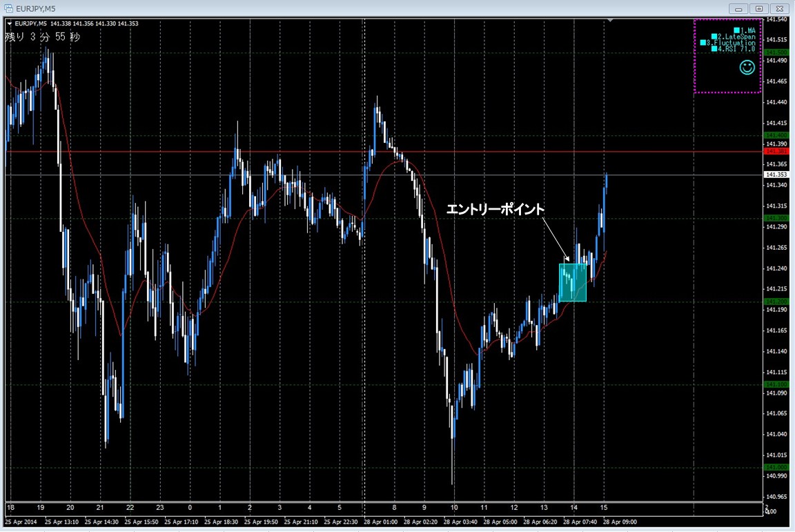
Task: Click the 25 Apr 21:10 time label
Action: (301, 522)
